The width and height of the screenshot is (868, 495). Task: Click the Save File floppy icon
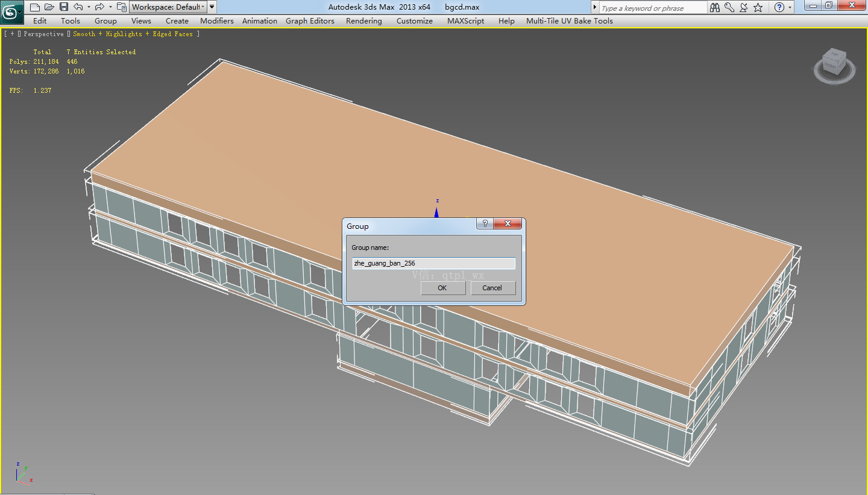tap(64, 7)
